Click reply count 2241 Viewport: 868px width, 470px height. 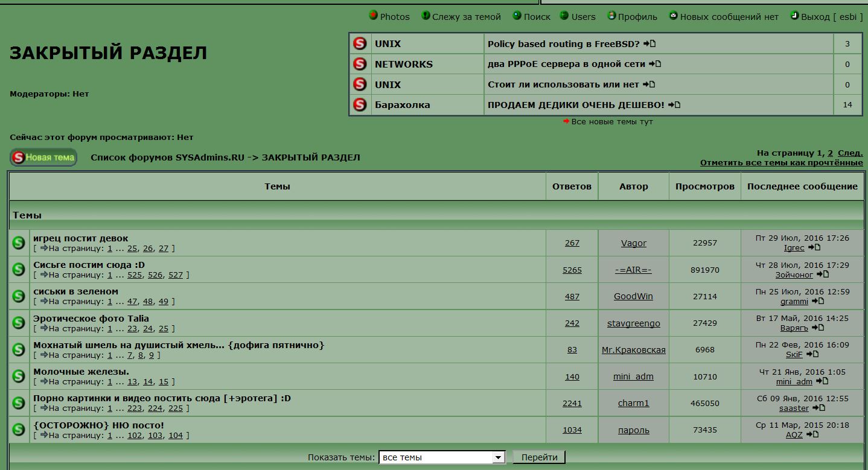(x=572, y=403)
